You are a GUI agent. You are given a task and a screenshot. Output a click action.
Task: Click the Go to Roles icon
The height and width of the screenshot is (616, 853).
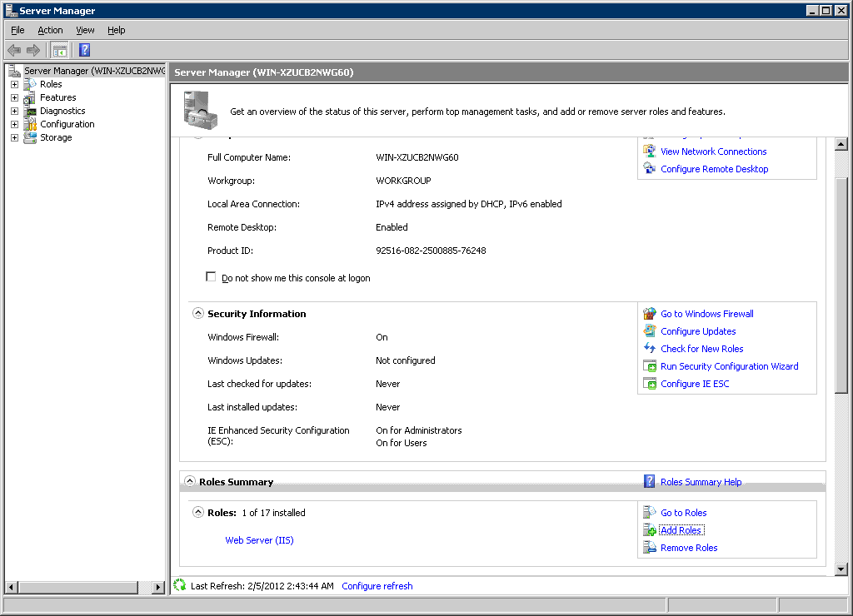coord(650,513)
